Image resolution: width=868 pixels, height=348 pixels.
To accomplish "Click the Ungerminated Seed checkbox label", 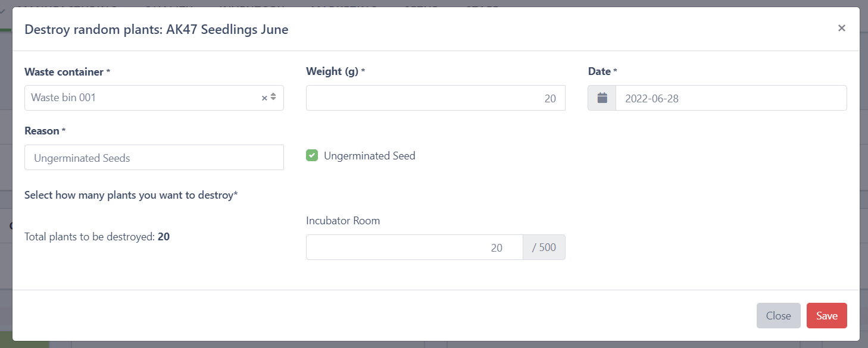I will point(369,156).
